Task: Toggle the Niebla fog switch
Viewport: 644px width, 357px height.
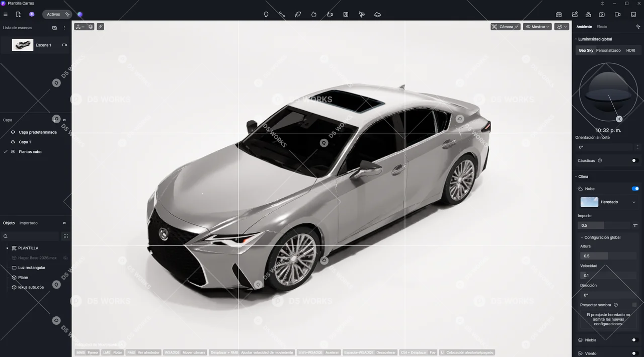Action: 634,340
